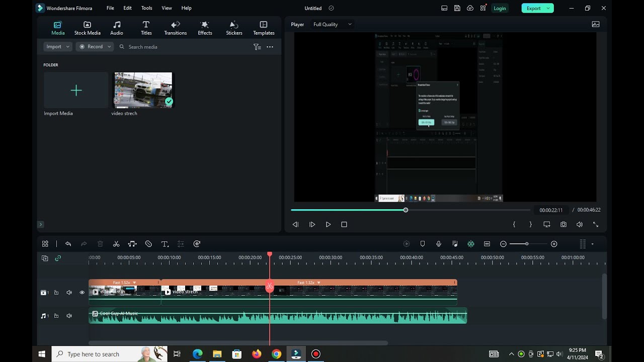Viewport: 644px width, 362px height.
Task: Mute the Cool Guy music track
Action: [x=69, y=316]
